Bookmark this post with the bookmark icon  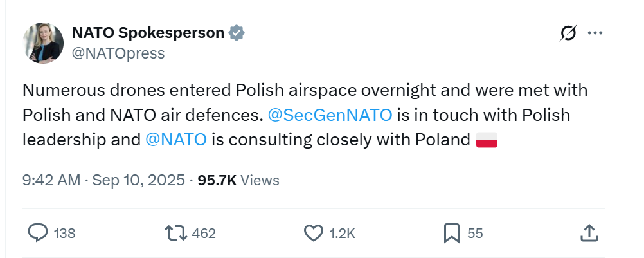(452, 233)
